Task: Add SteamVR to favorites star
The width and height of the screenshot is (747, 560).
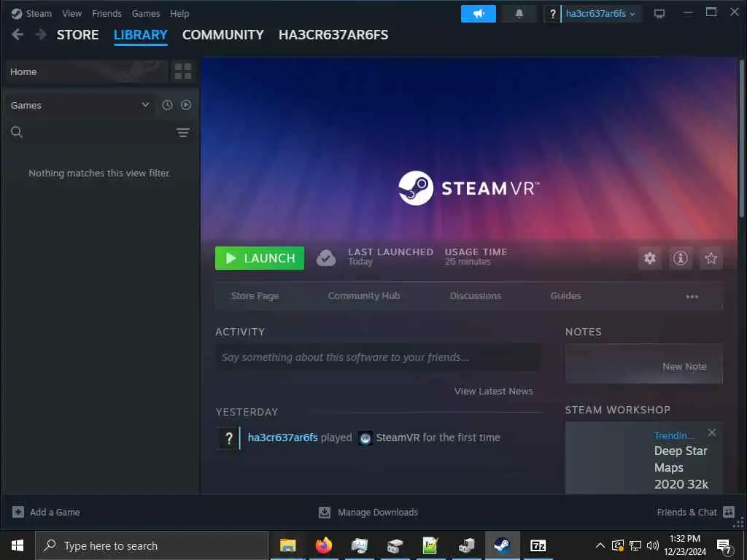Action: tap(711, 258)
